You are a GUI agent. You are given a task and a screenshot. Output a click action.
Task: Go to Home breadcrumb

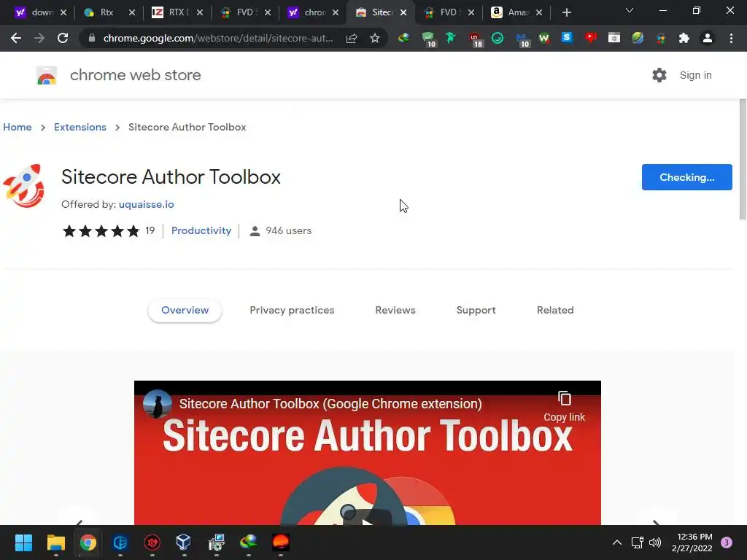(x=18, y=127)
